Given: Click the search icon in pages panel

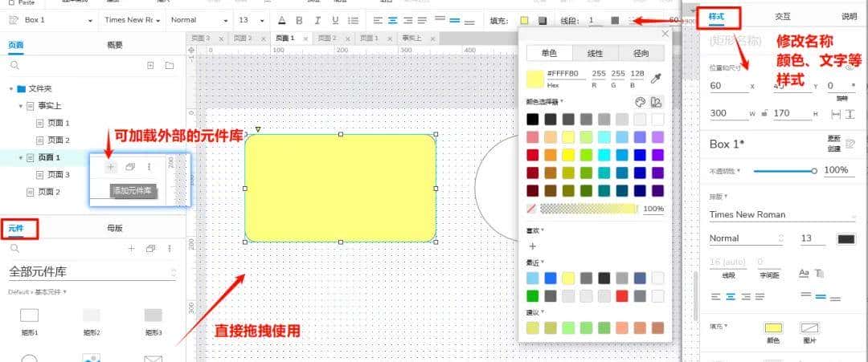Looking at the screenshot, I should coord(15,65).
